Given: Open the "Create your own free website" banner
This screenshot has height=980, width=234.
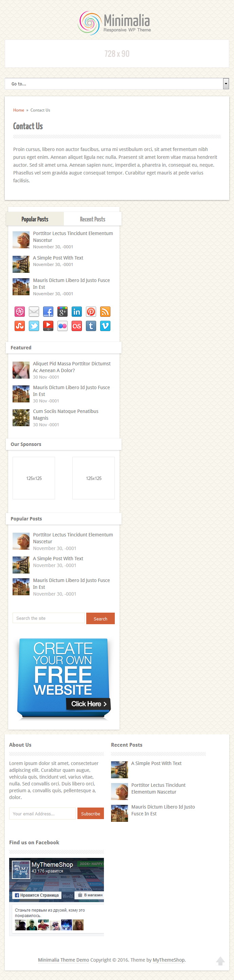Looking at the screenshot, I should [x=64, y=679].
